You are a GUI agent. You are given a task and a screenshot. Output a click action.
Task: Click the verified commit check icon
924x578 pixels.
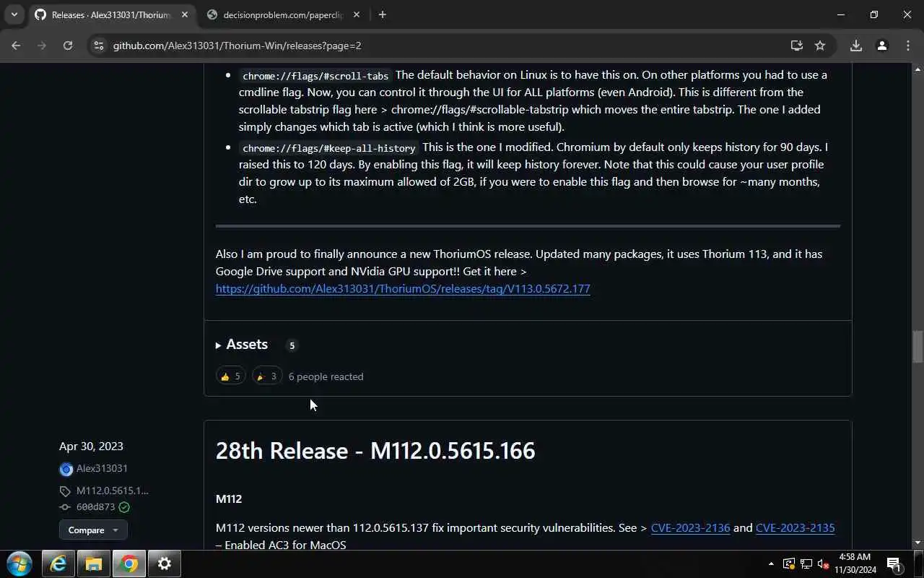(124, 507)
